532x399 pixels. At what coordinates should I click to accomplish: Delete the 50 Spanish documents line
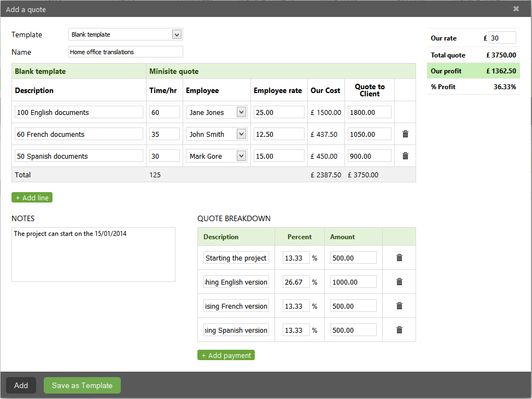[x=405, y=156]
